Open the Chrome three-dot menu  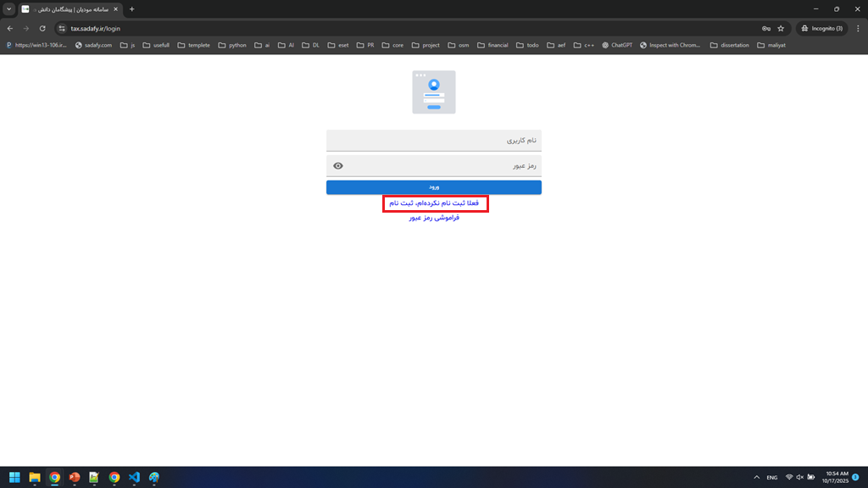click(856, 28)
